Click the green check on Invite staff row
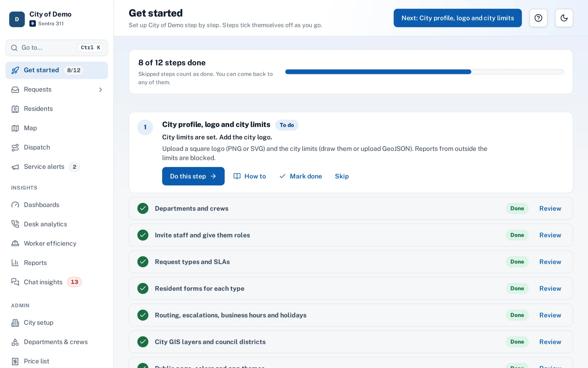The width and height of the screenshot is (588, 368). click(x=143, y=235)
